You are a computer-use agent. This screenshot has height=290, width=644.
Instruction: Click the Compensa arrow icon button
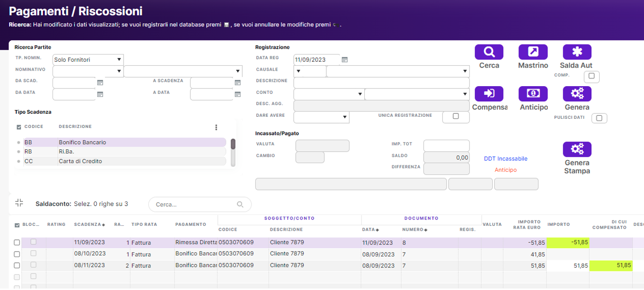pos(489,93)
